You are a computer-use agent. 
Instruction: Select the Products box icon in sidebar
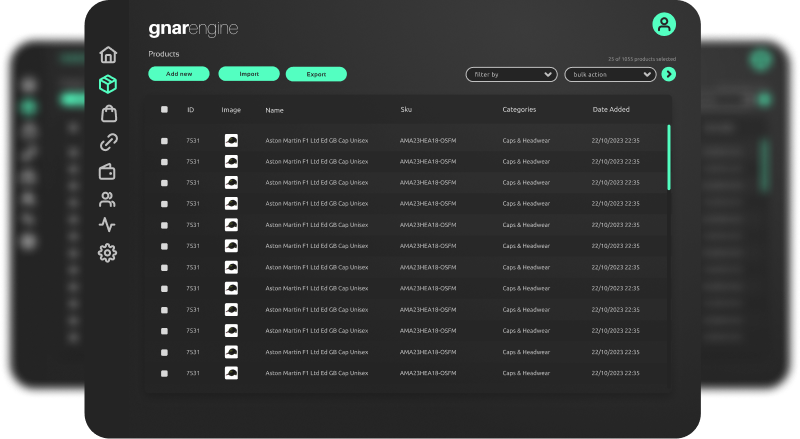point(107,84)
